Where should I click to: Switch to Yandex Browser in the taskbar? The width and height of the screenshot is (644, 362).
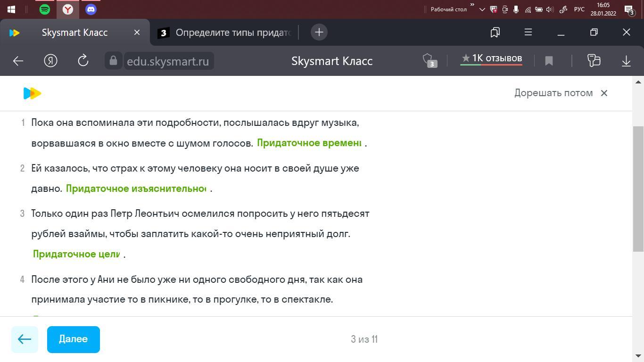click(68, 9)
